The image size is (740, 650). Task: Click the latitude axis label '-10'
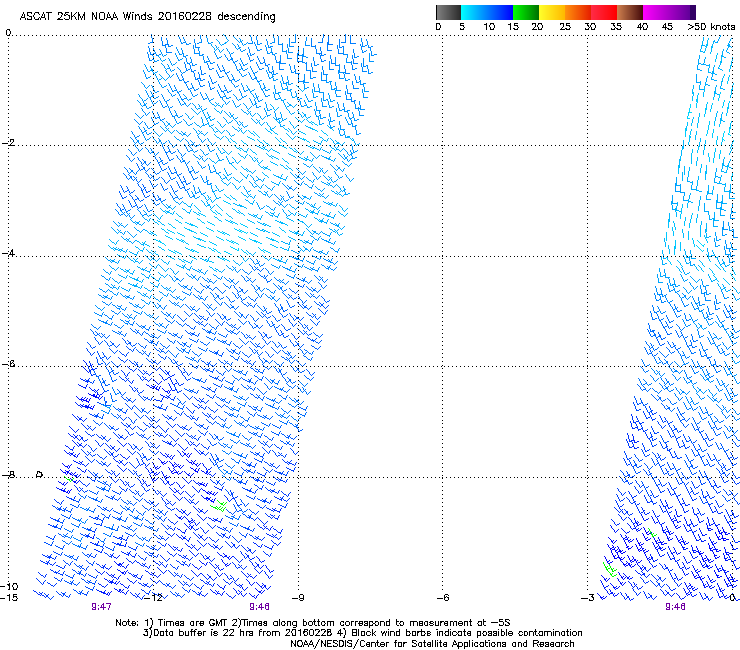click(x=9, y=586)
